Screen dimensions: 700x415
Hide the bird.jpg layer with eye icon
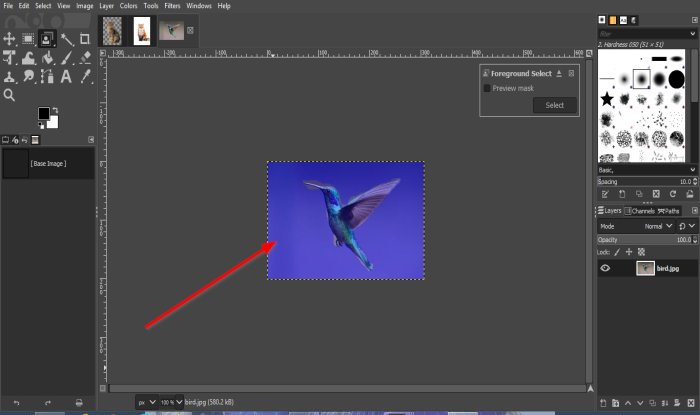click(x=605, y=268)
